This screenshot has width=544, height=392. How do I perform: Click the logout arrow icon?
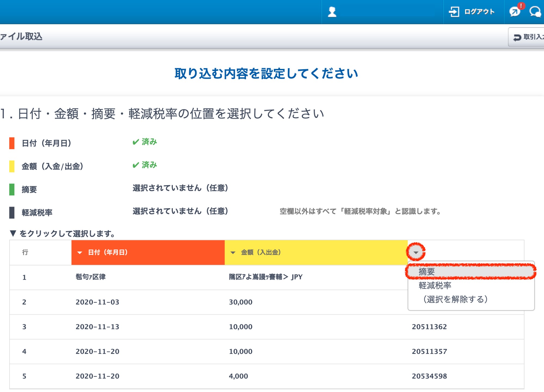(x=454, y=12)
